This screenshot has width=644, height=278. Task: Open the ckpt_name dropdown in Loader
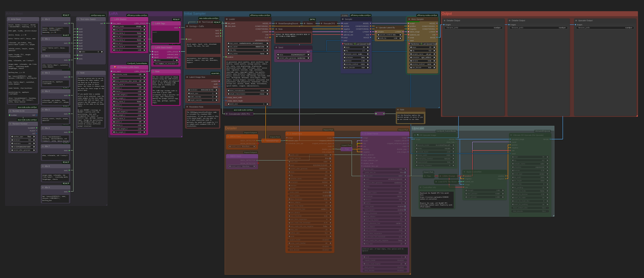[x=248, y=44]
